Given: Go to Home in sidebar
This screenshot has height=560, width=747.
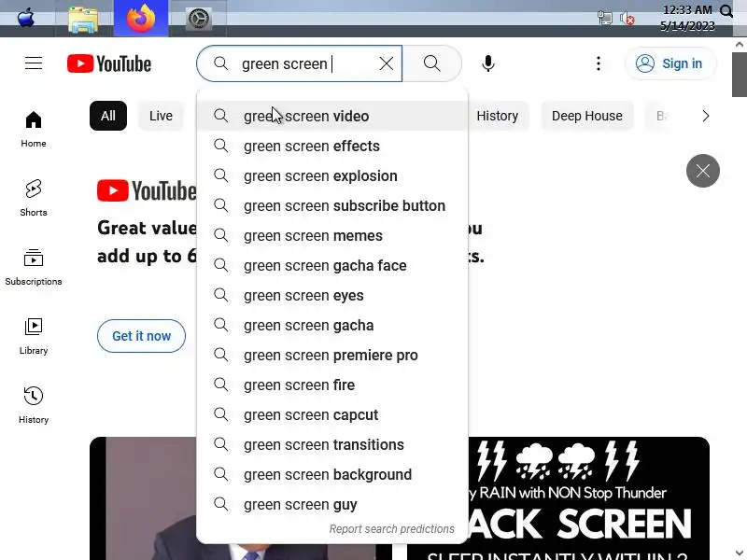Looking at the screenshot, I should click(x=34, y=129).
